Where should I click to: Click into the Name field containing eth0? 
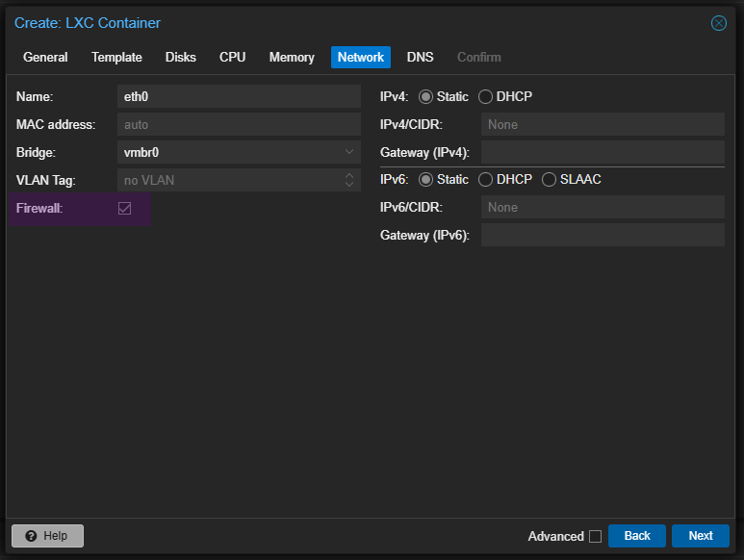pos(239,97)
